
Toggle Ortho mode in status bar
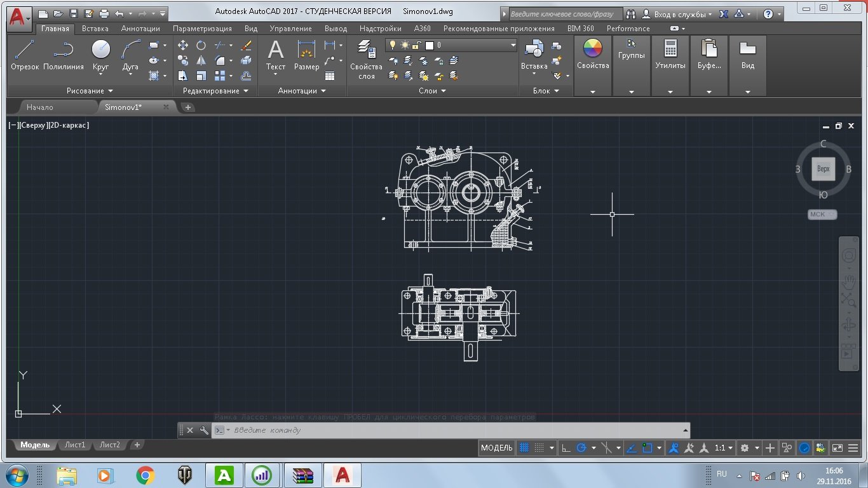[566, 448]
